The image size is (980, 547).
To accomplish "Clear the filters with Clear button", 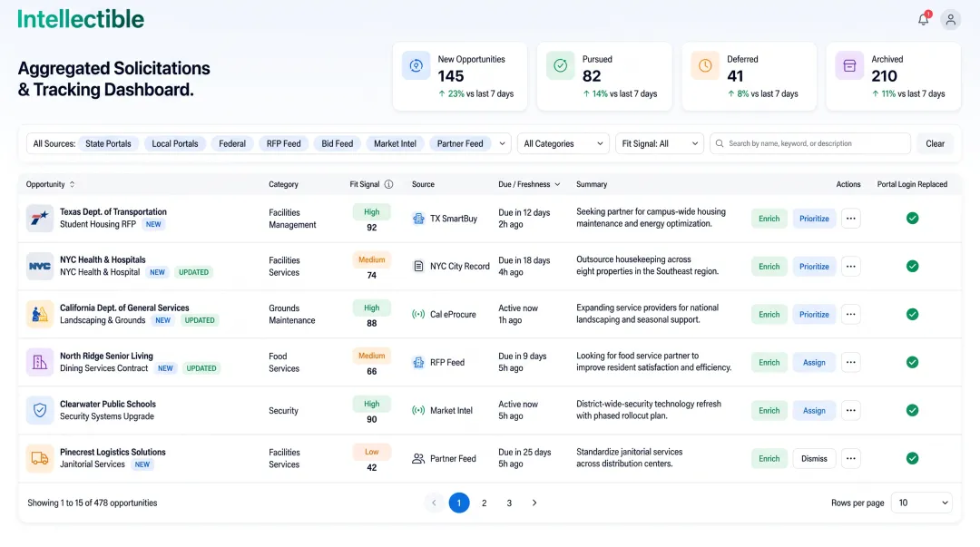I will coord(935,144).
